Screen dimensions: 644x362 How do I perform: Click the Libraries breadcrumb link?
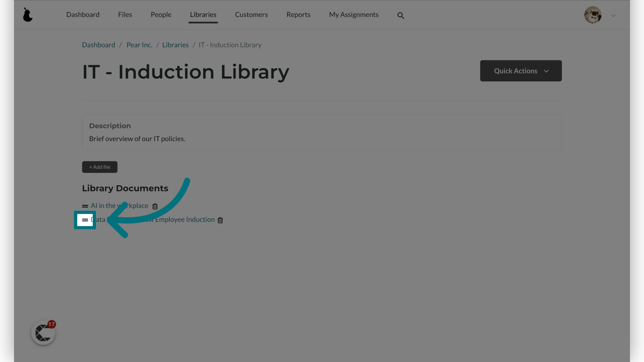click(175, 45)
